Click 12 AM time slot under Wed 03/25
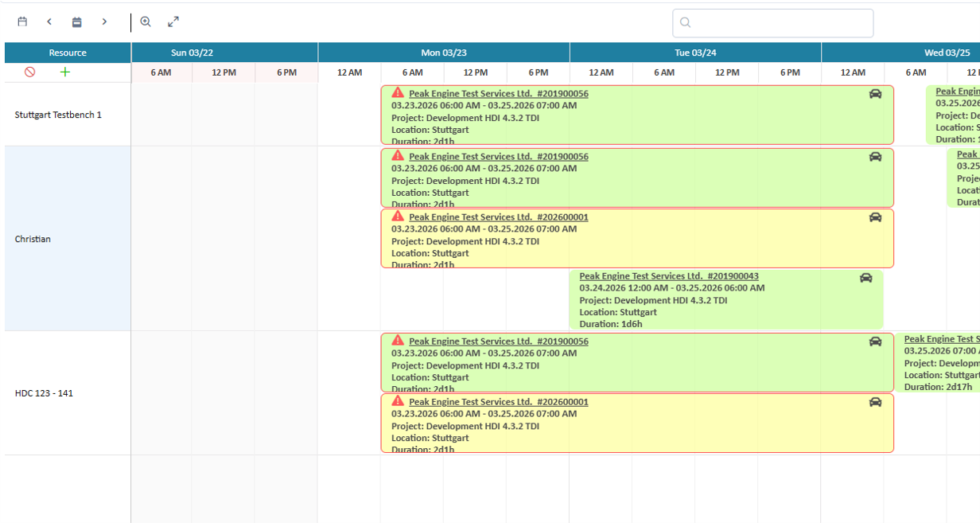This screenshot has height=523, width=980. 853,72
